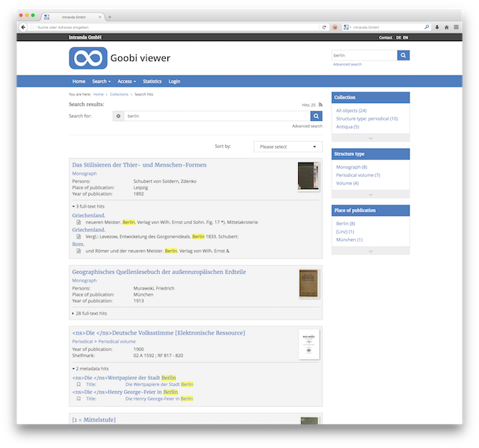Click the Goobi viewer infinity logo

[x=88, y=58]
